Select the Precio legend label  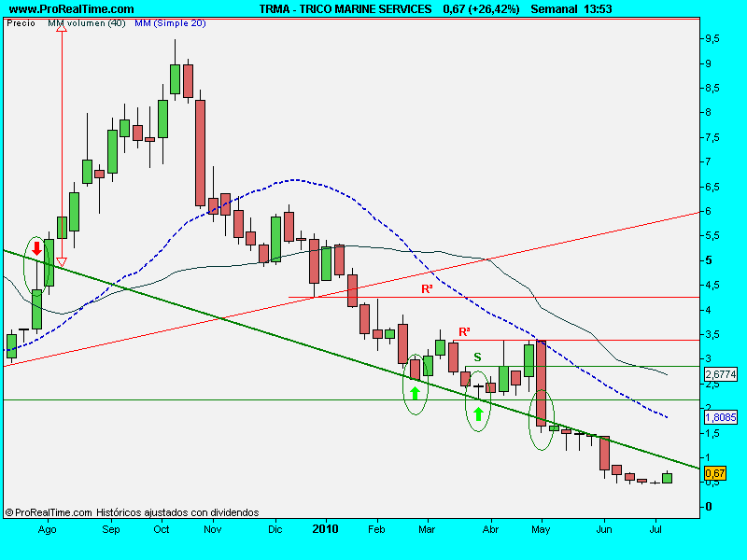(x=21, y=22)
